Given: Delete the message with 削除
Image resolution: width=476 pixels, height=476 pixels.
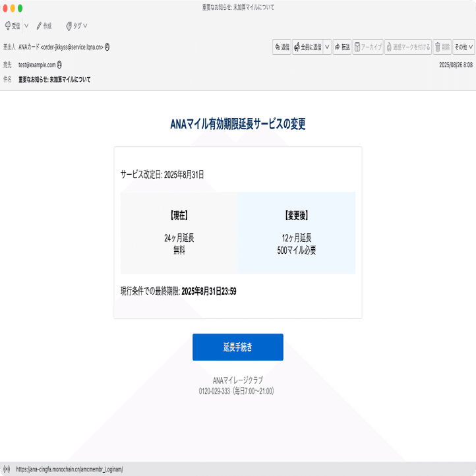Looking at the screenshot, I should pyautogui.click(x=442, y=47).
